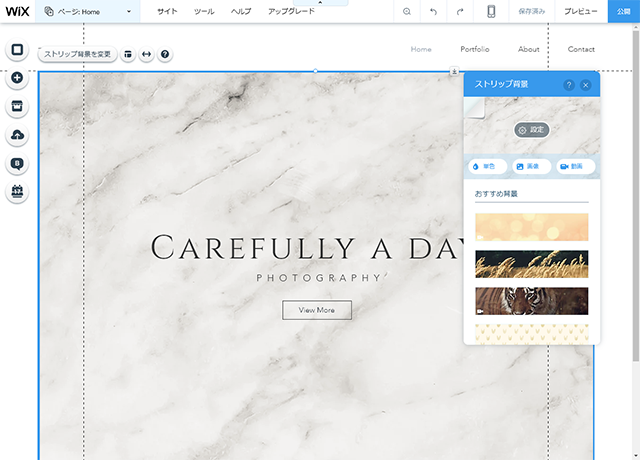Click the プレビュー preview button
Screen dimensions: 640x460
coord(581,11)
